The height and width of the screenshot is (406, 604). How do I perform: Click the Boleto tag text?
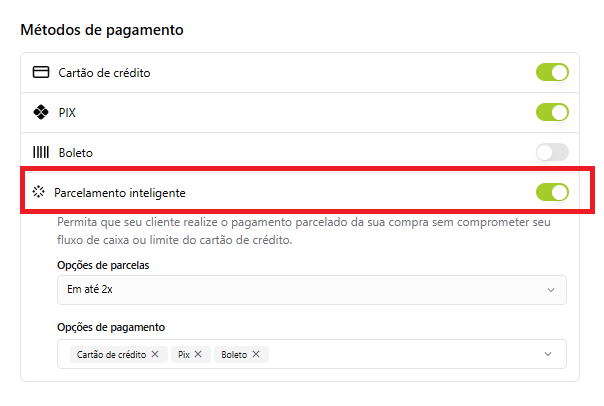(x=234, y=354)
